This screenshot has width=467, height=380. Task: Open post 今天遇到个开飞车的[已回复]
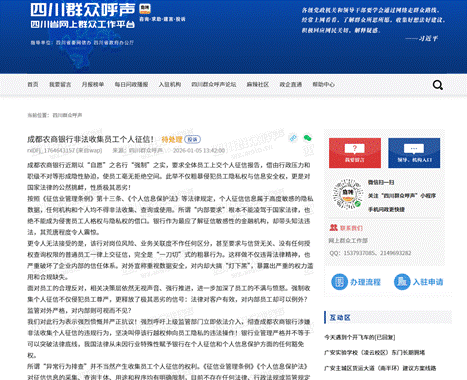point(359,337)
